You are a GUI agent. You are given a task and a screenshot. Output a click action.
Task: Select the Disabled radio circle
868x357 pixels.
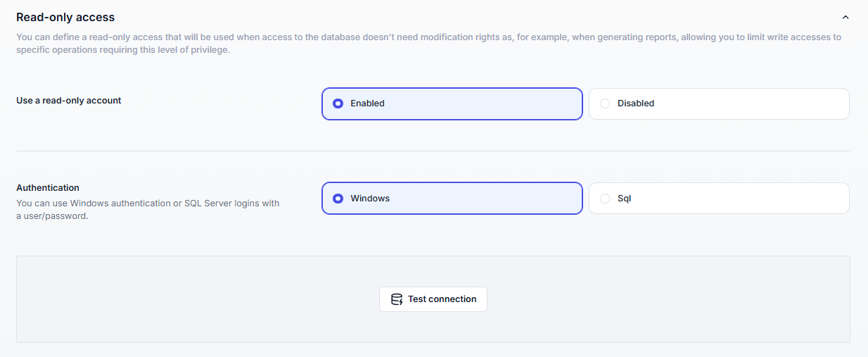pyautogui.click(x=605, y=104)
